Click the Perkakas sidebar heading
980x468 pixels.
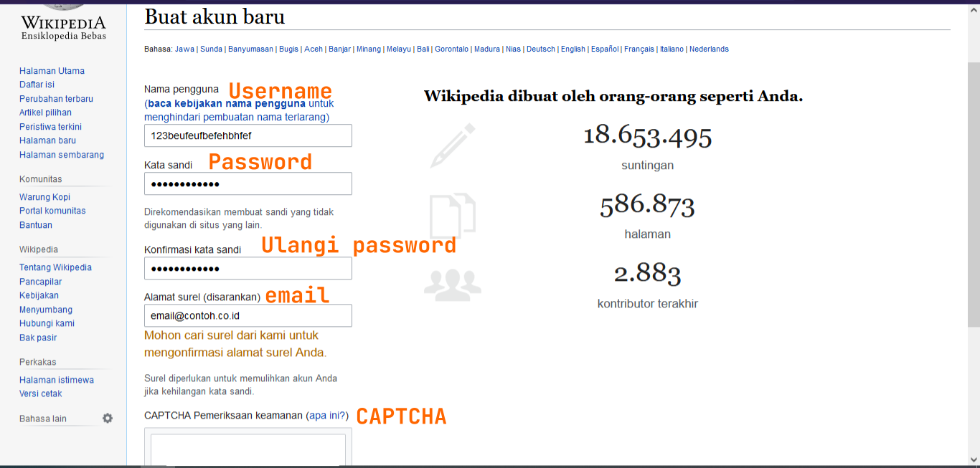click(x=38, y=362)
